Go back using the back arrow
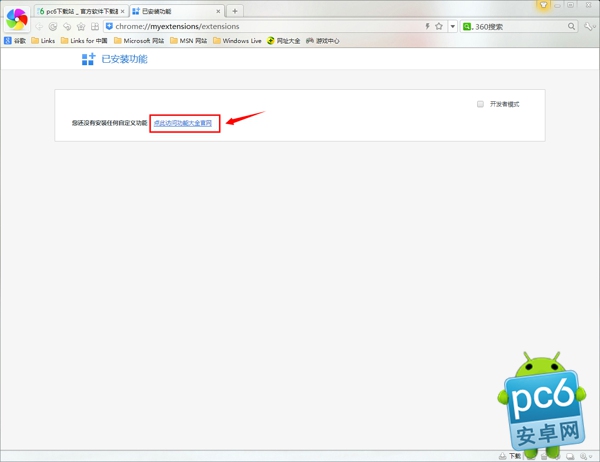This screenshot has height=462, width=600. 40,26
